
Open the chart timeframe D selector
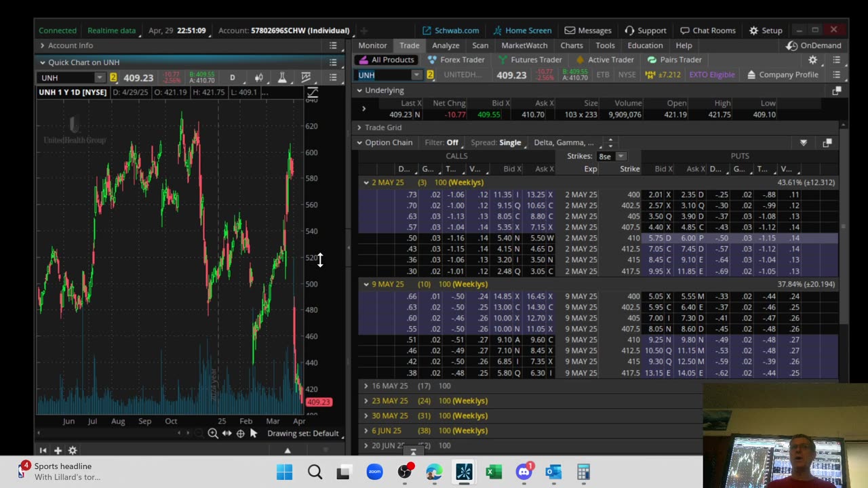pyautogui.click(x=233, y=77)
